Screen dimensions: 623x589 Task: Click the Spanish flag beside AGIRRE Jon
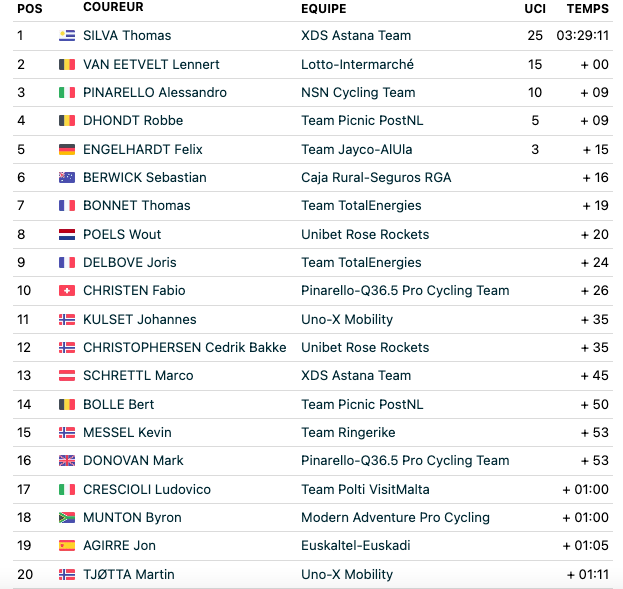pyautogui.click(x=67, y=546)
